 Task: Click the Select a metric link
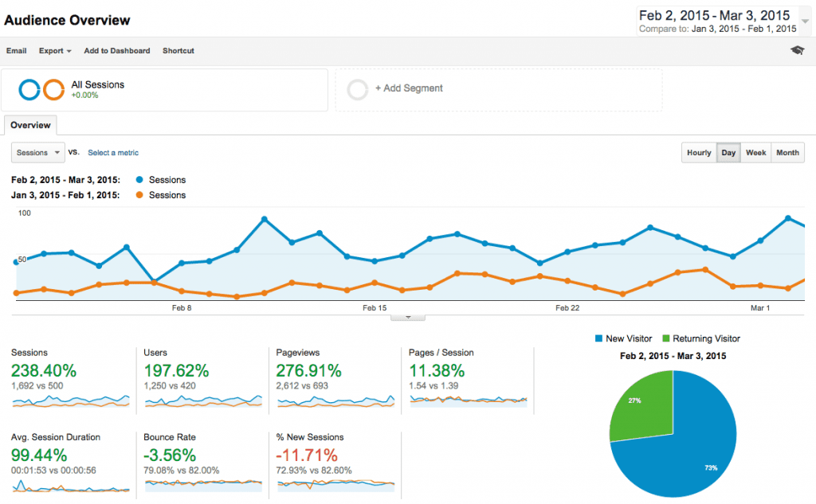point(112,153)
